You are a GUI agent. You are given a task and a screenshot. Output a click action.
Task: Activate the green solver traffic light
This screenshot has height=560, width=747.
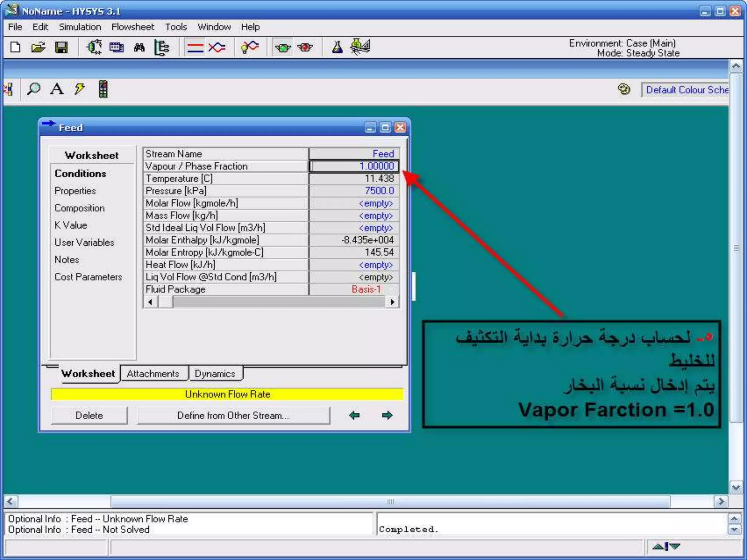[x=283, y=47]
